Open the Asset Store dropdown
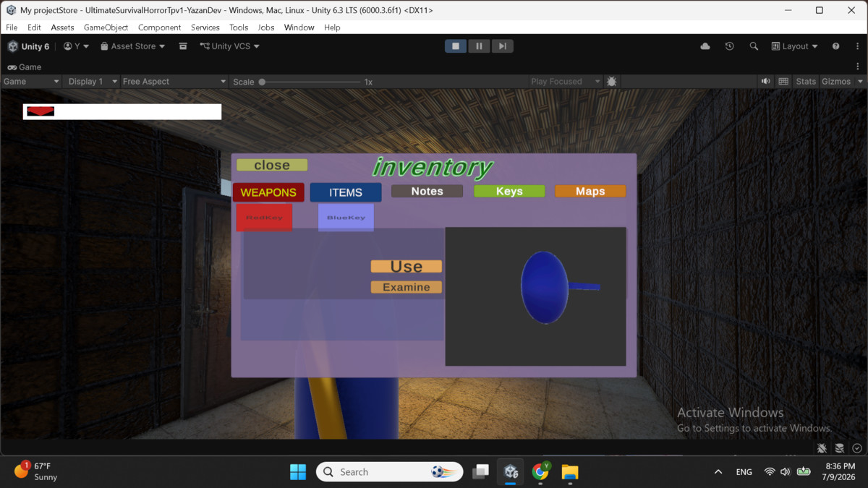 132,46
